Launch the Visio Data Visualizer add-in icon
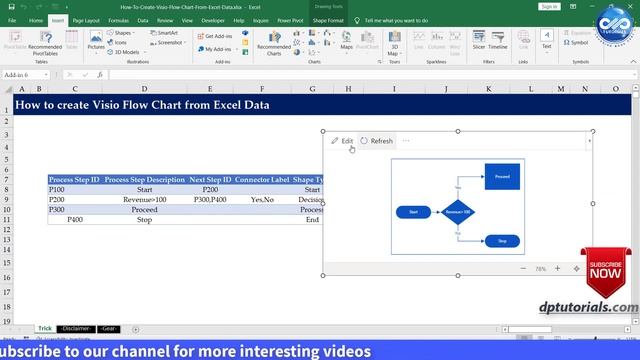 (245, 33)
